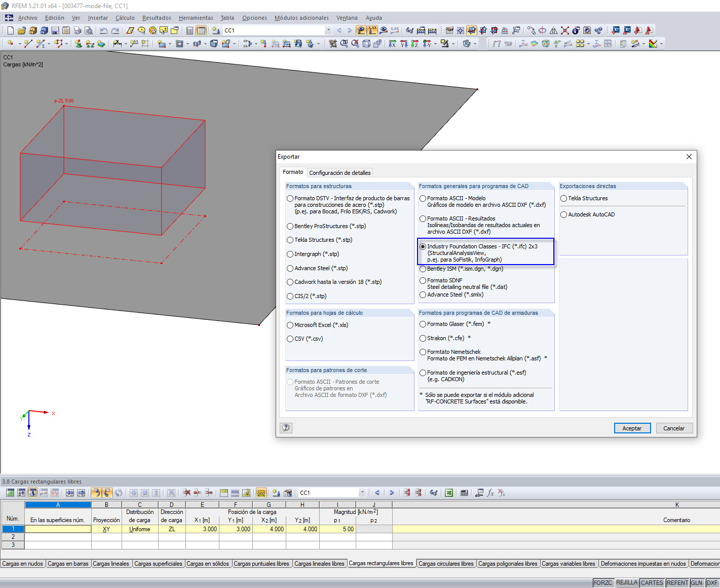
Task: Show view in Z direction
Action: point(415,44)
